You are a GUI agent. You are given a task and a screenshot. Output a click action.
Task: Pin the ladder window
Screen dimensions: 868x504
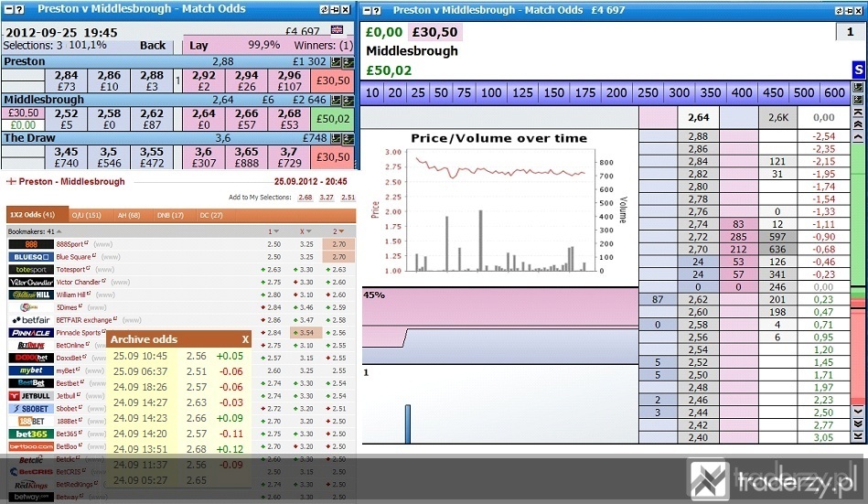coord(850,11)
